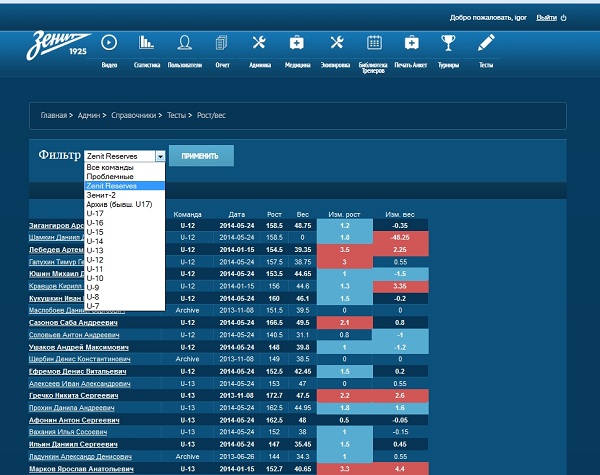Click the 2013-06-26 date cell
The height and width of the screenshot is (475, 600).
(x=236, y=457)
